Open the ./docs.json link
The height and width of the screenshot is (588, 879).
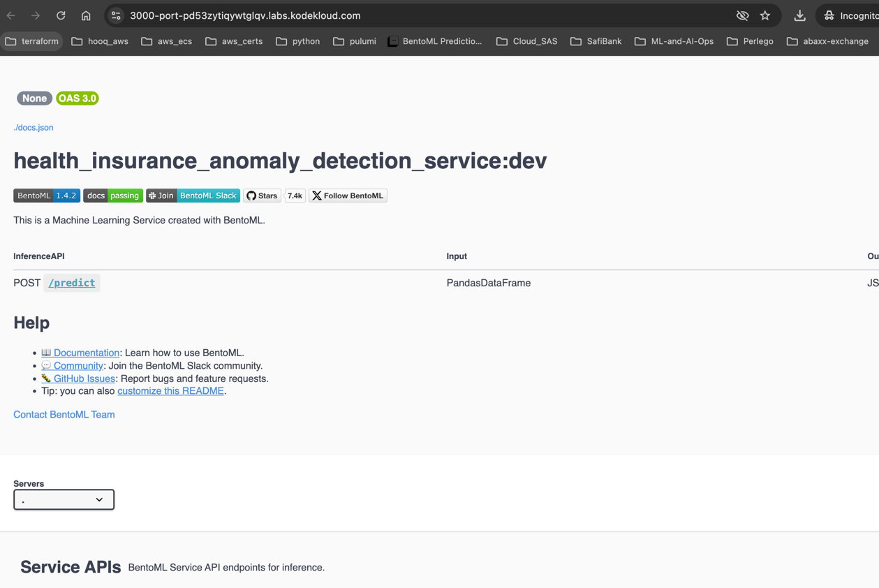click(34, 128)
